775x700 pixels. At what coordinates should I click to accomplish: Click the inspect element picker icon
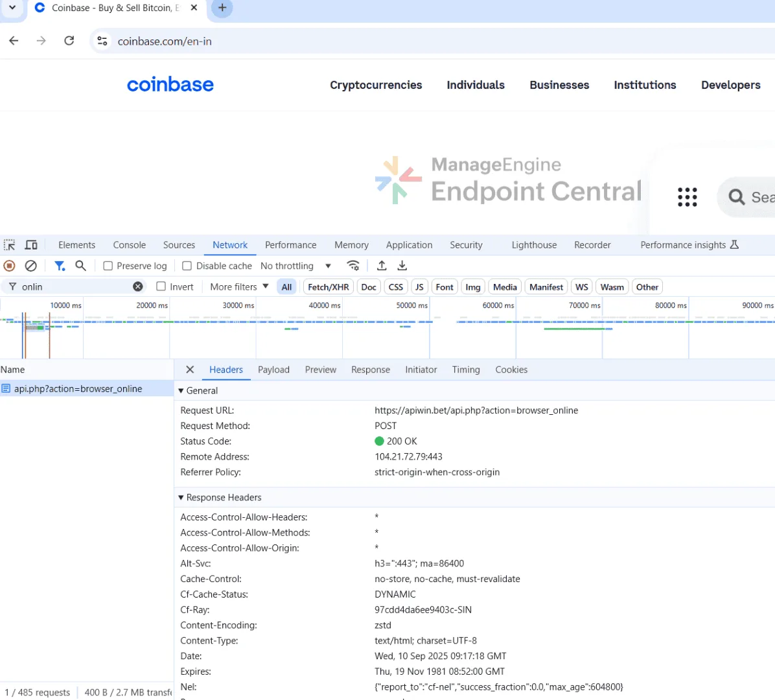[x=9, y=245]
